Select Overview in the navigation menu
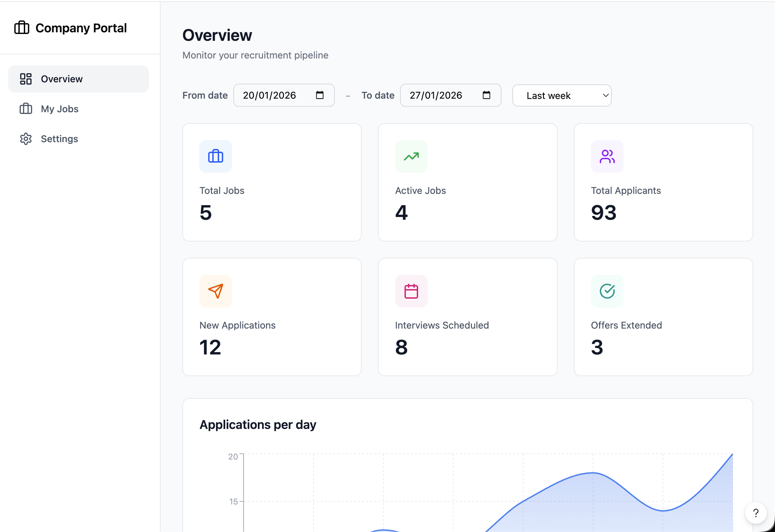 click(x=62, y=79)
